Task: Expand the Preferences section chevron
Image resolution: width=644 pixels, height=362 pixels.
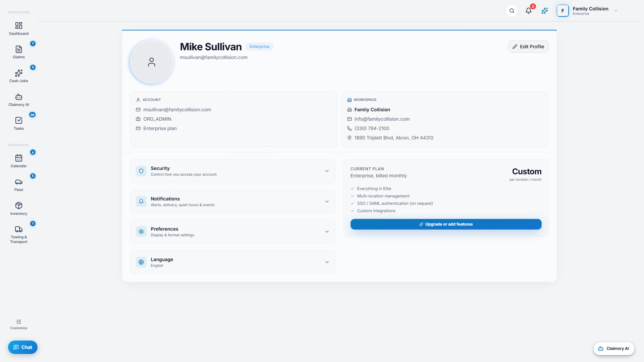Action: (327, 232)
